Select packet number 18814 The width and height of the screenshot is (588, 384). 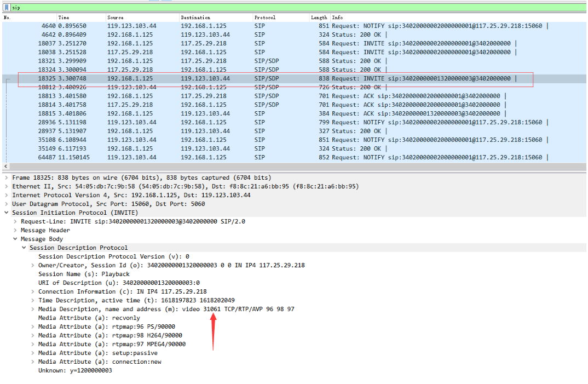point(294,105)
